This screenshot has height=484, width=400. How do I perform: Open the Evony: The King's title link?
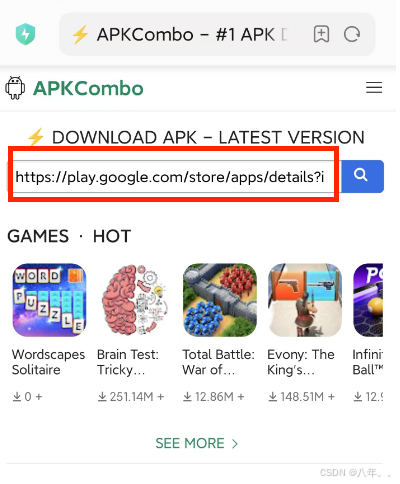301,362
